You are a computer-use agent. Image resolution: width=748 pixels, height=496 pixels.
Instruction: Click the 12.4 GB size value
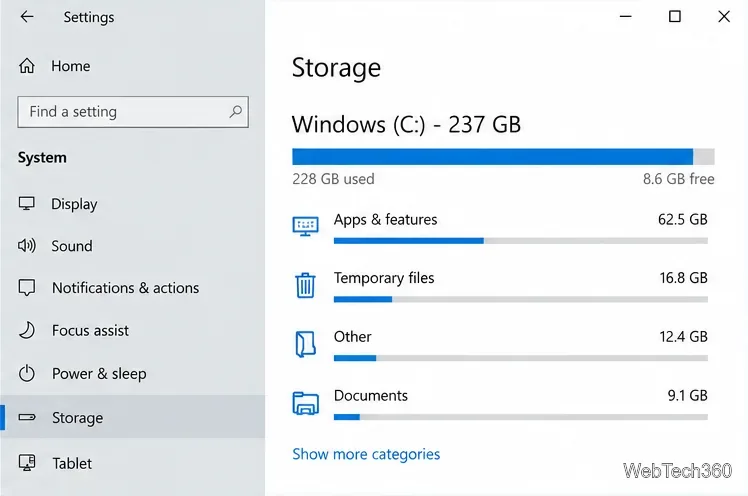click(683, 337)
